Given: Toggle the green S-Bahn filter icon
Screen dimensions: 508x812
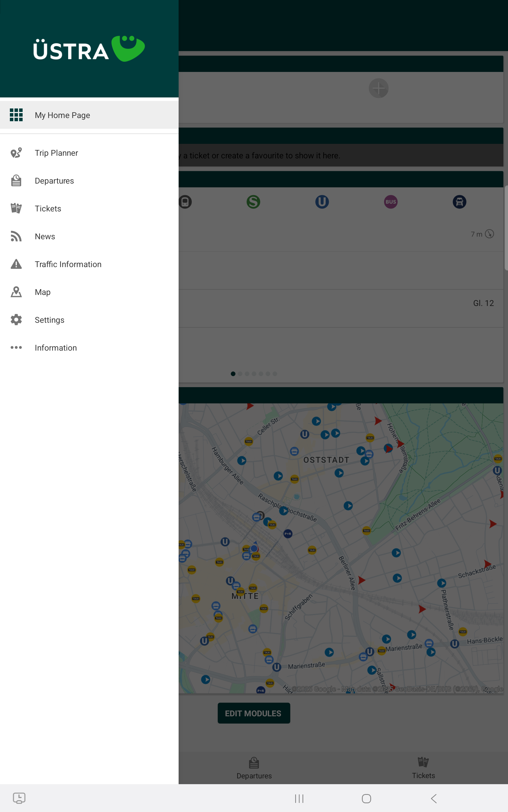Looking at the screenshot, I should (x=253, y=202).
